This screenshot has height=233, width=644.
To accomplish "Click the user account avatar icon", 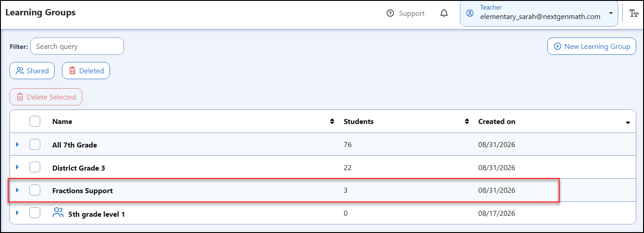I will (x=470, y=14).
